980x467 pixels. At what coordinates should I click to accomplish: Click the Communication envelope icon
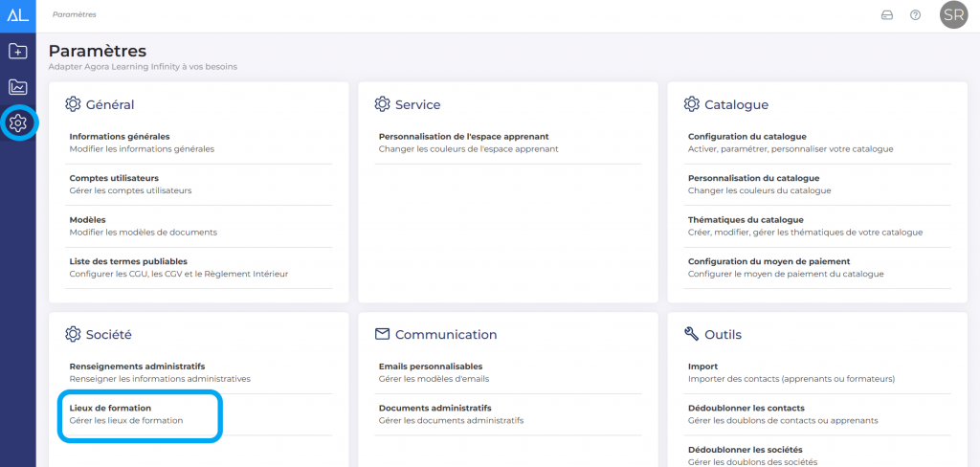pos(382,334)
